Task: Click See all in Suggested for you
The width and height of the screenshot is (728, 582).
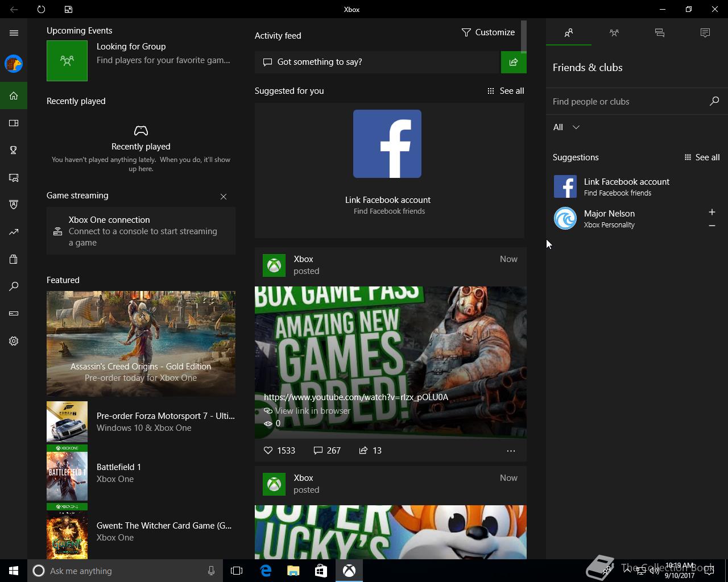Action: (x=506, y=91)
